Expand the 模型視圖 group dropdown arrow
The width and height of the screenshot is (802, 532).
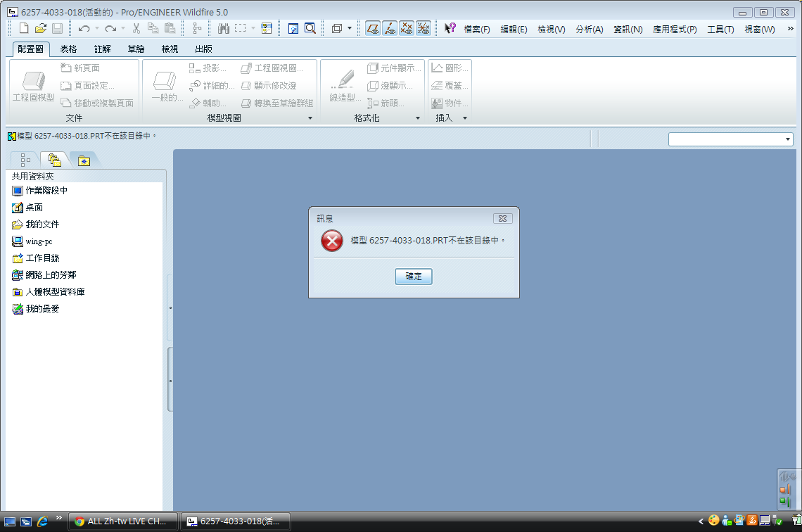coord(310,118)
